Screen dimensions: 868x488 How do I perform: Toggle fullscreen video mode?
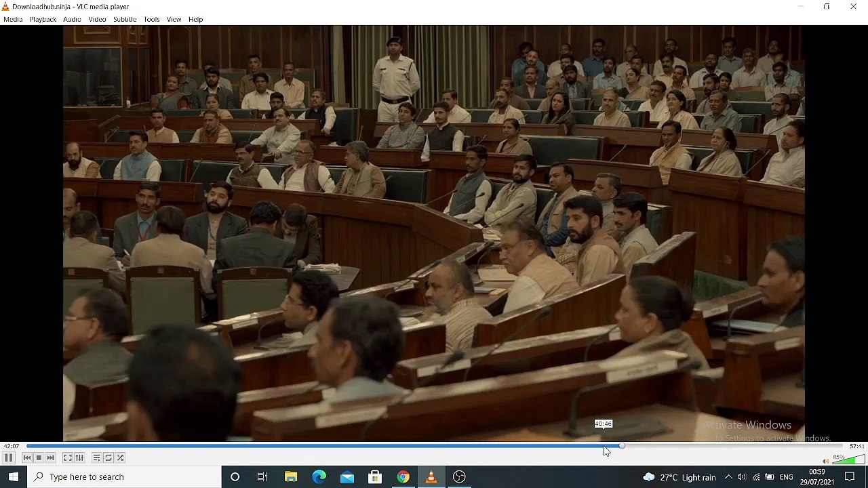pyautogui.click(x=68, y=458)
